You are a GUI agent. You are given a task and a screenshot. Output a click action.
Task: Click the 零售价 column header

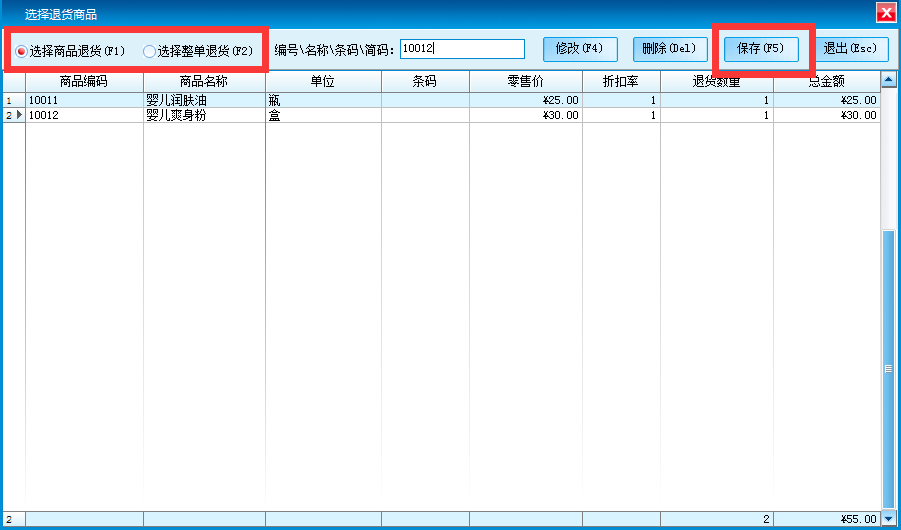click(x=525, y=81)
